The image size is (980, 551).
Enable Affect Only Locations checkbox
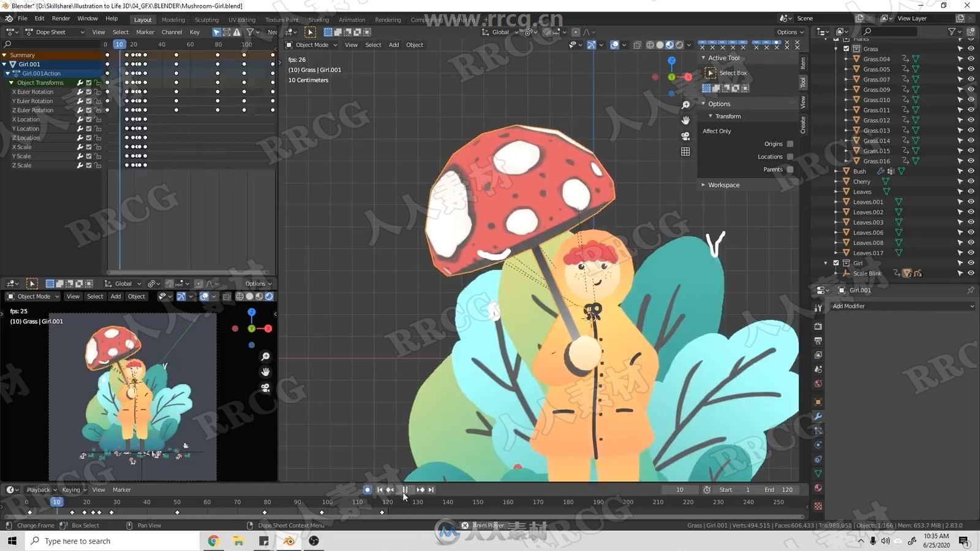coord(790,157)
